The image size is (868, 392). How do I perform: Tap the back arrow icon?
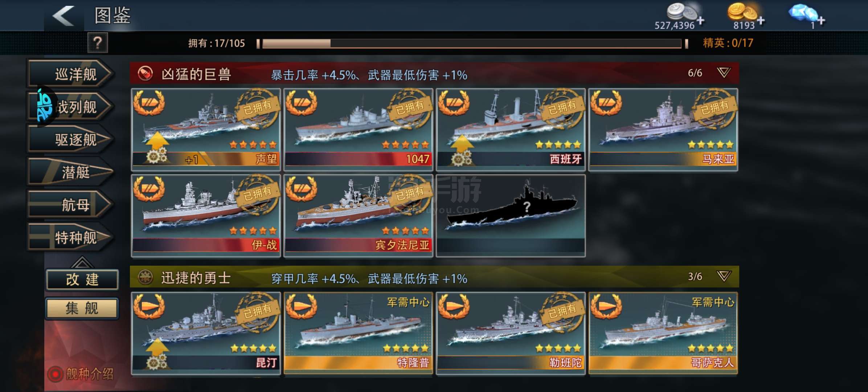pyautogui.click(x=64, y=16)
